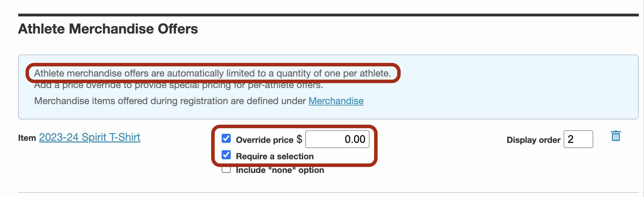This screenshot has height=197, width=644.
Task: Enable the Include "none" option checkbox
Action: [x=226, y=170]
